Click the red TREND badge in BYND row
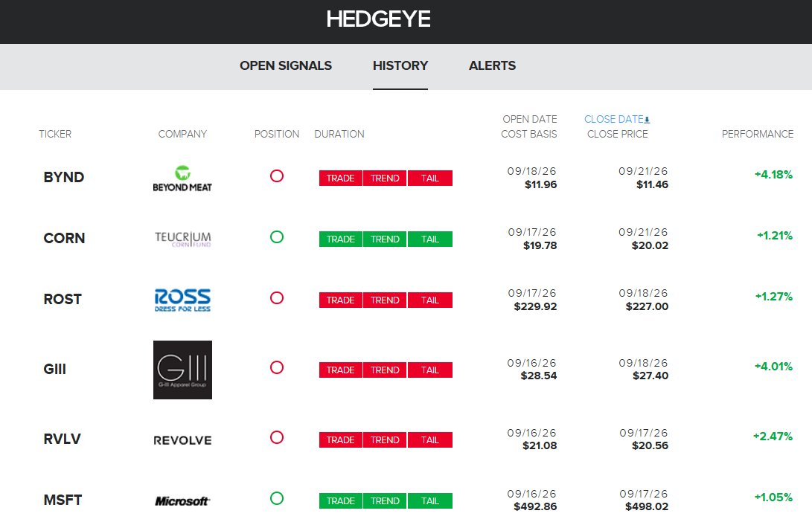This screenshot has height=528, width=812. (x=385, y=178)
